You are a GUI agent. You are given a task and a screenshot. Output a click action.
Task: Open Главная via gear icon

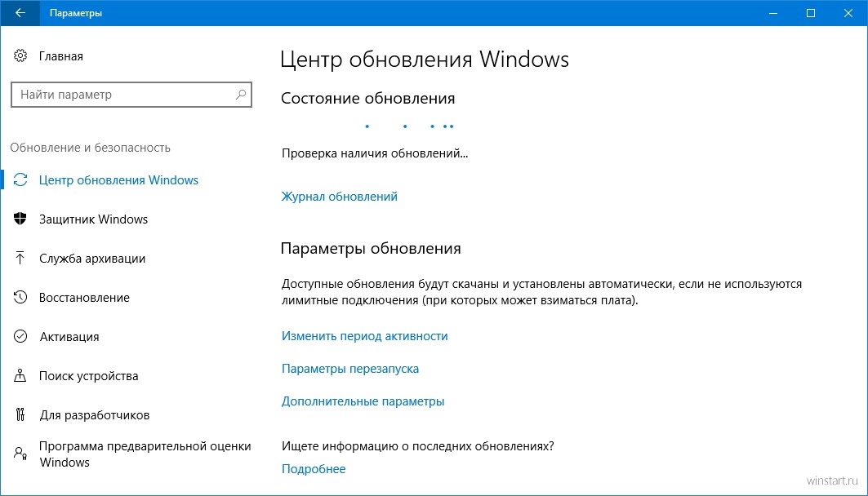[20, 55]
